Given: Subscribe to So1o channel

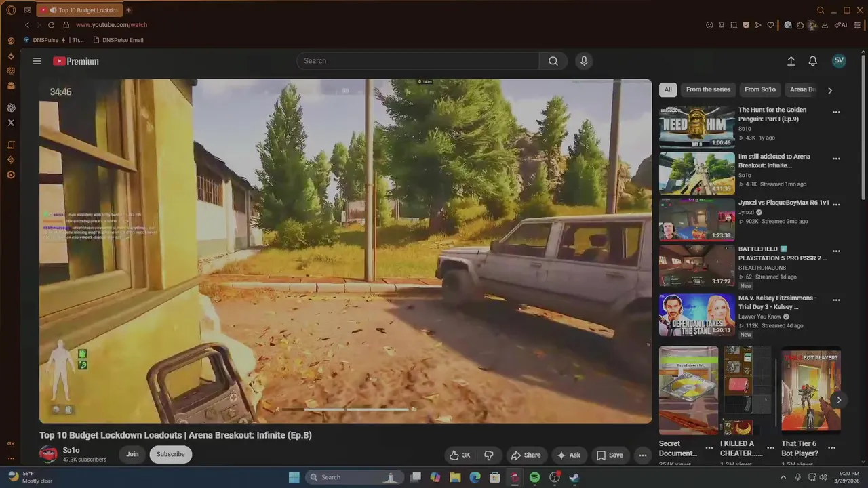Looking at the screenshot, I should 171,454.
